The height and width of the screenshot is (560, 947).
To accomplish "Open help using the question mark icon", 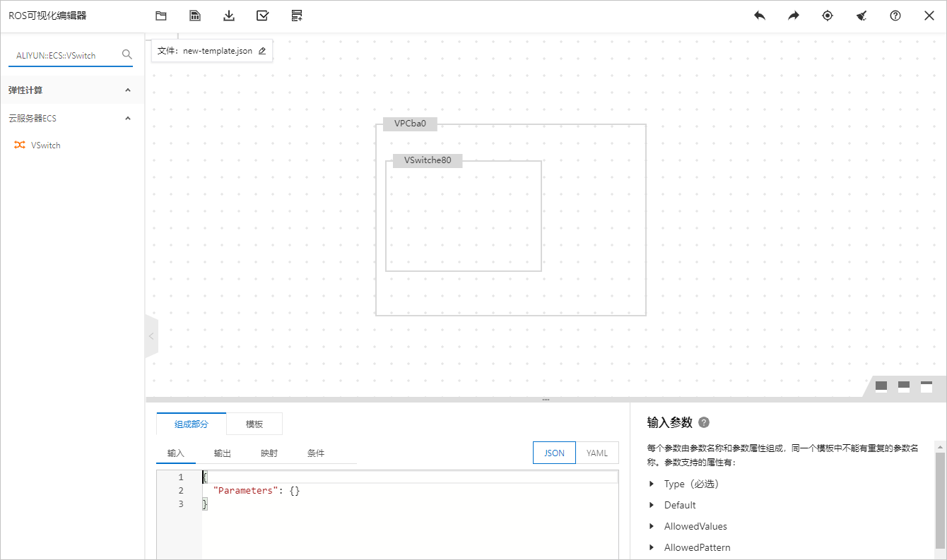I will click(895, 16).
